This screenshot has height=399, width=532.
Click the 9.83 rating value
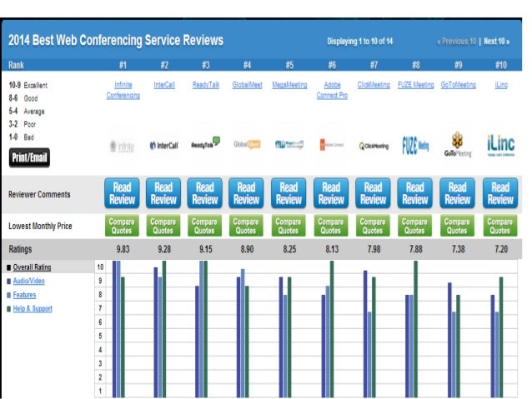(123, 249)
